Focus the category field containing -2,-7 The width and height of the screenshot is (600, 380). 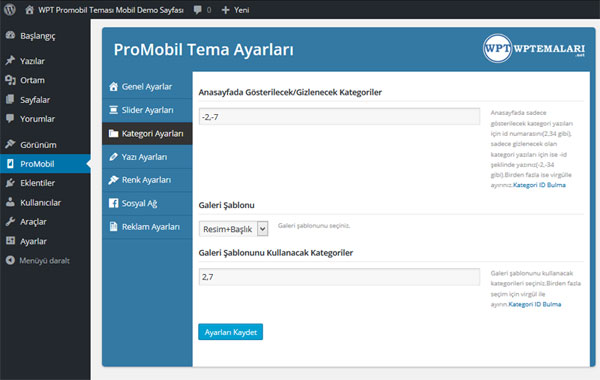click(x=339, y=116)
